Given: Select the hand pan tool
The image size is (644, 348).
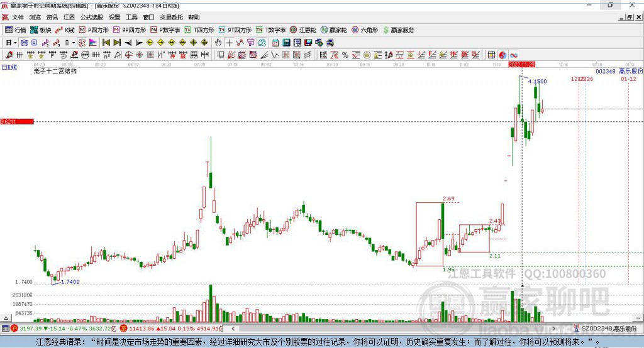Looking at the screenshot, I should pos(218,43).
